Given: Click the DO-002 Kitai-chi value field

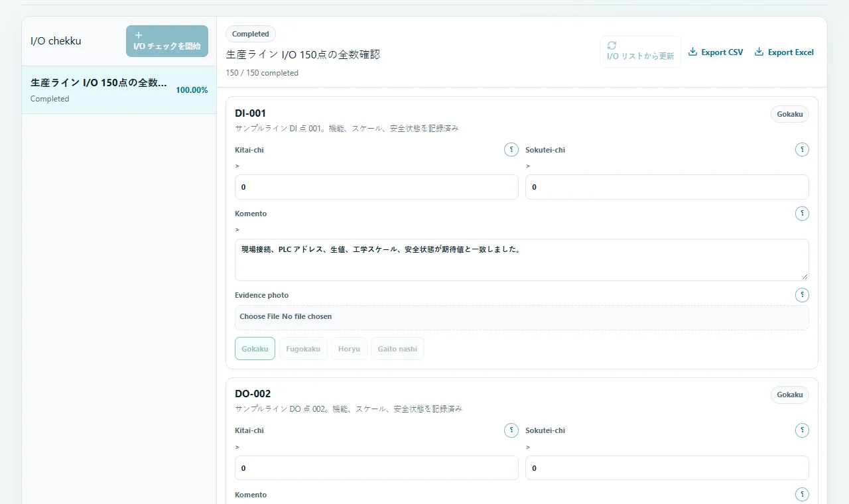Looking at the screenshot, I should pyautogui.click(x=377, y=468).
